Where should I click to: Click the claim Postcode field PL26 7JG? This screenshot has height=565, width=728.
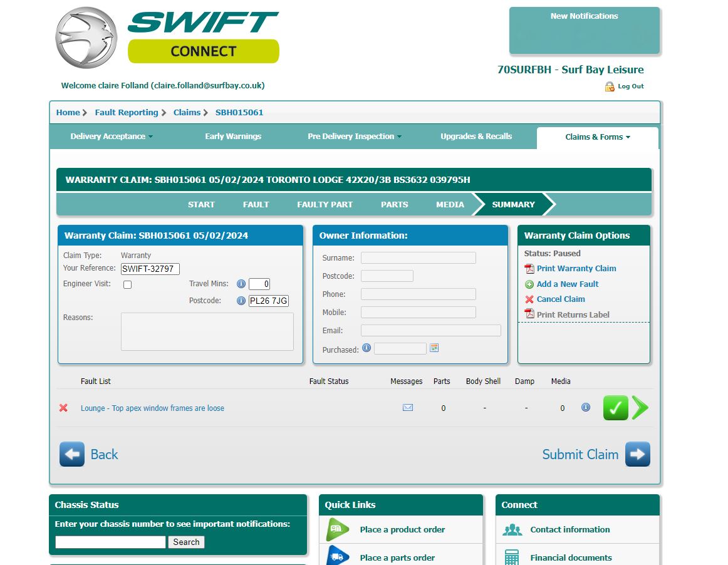pos(268,301)
